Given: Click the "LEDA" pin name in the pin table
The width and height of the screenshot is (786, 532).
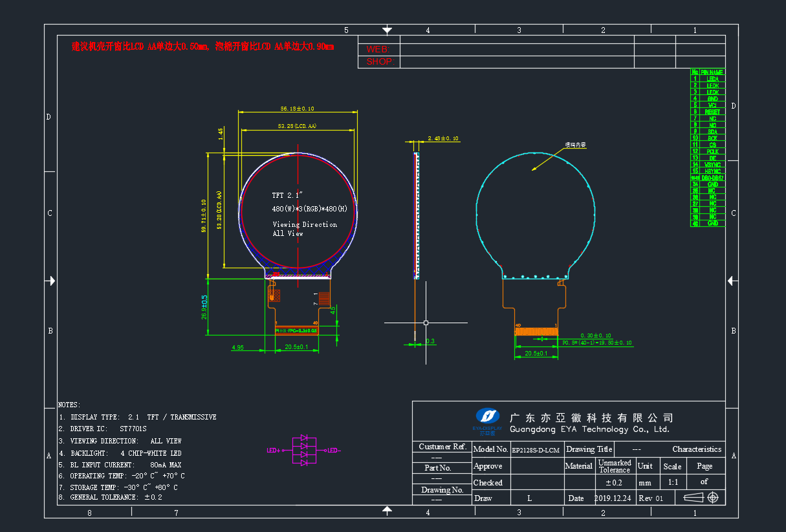Looking at the screenshot, I should point(712,79).
